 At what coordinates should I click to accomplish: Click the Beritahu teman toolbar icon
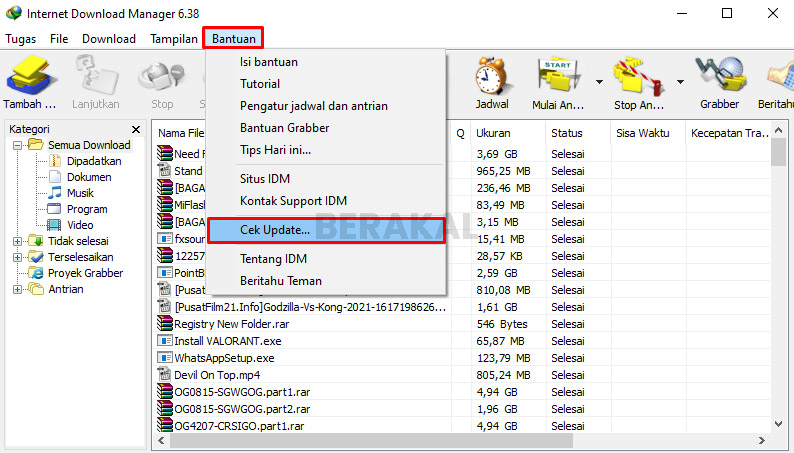click(781, 76)
